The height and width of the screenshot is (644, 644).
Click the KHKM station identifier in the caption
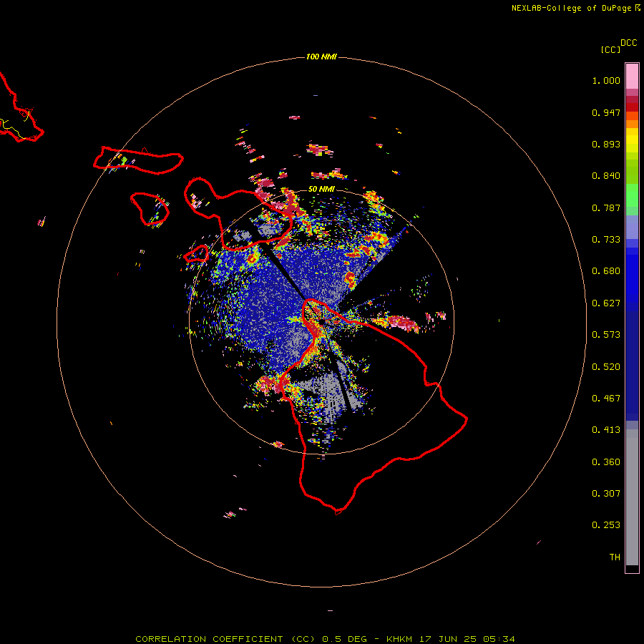coord(399,639)
